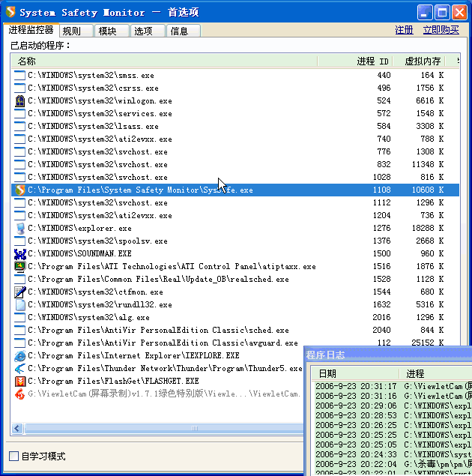Open the 信息 tab
The height and width of the screenshot is (476, 472).
tap(184, 31)
